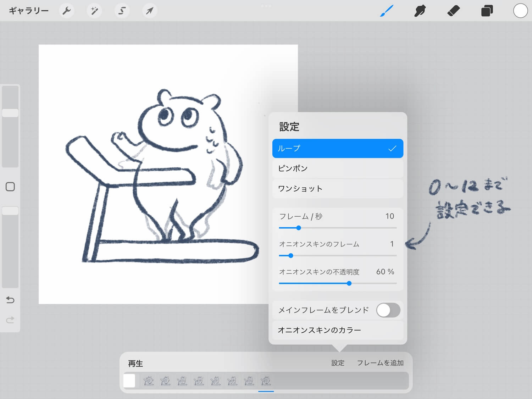Viewport: 532px width, 399px height.
Task: Select the sixth bear frame thumbnail
Action: coord(232,381)
